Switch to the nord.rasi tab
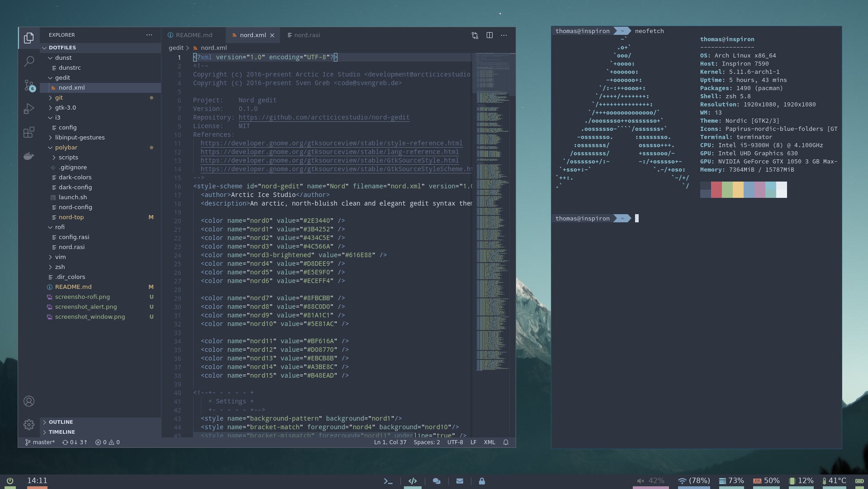Image resolution: width=868 pixels, height=489 pixels. (304, 35)
